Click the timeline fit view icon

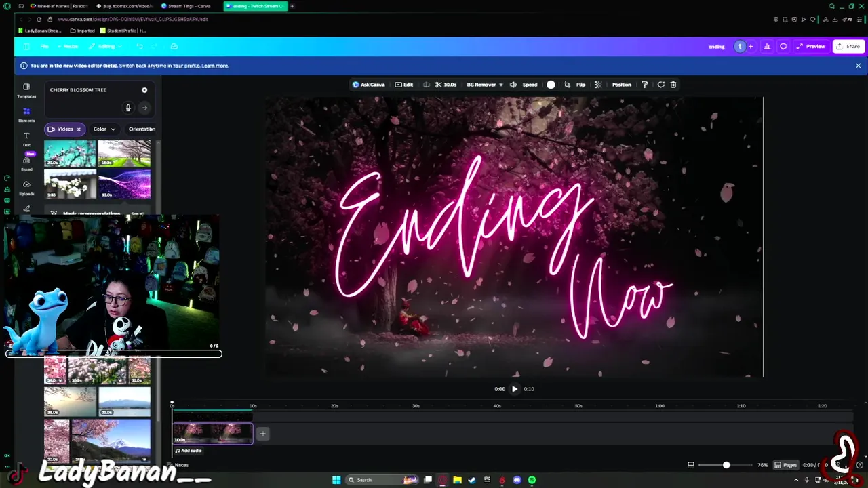pyautogui.click(x=691, y=465)
